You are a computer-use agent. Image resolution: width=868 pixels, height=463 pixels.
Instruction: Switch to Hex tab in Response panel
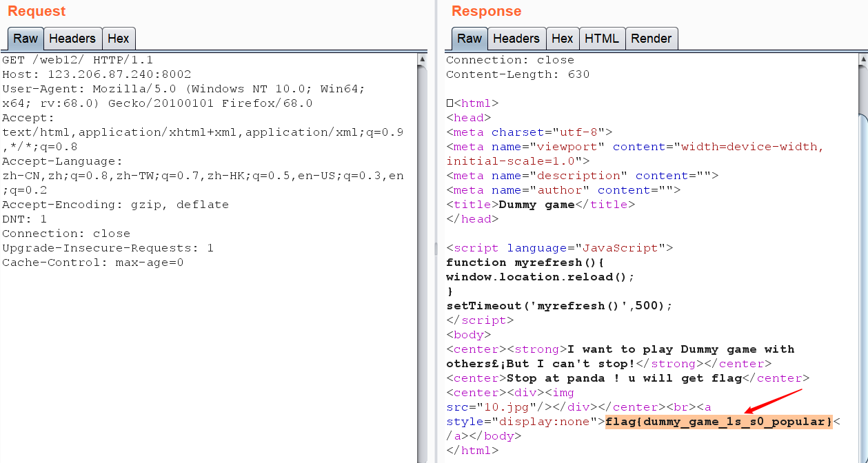click(x=563, y=39)
